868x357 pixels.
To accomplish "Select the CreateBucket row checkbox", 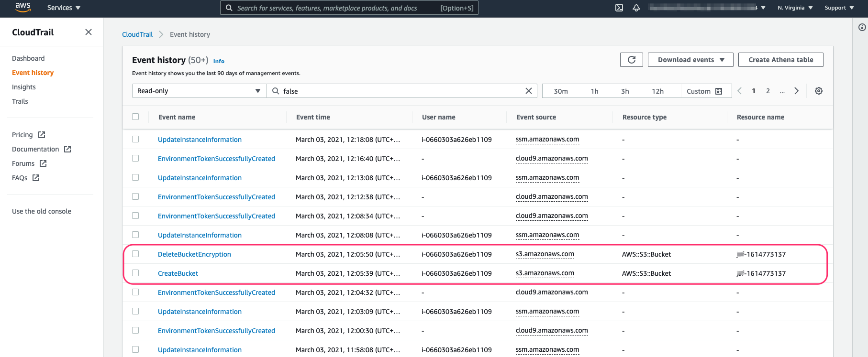I will (135, 273).
